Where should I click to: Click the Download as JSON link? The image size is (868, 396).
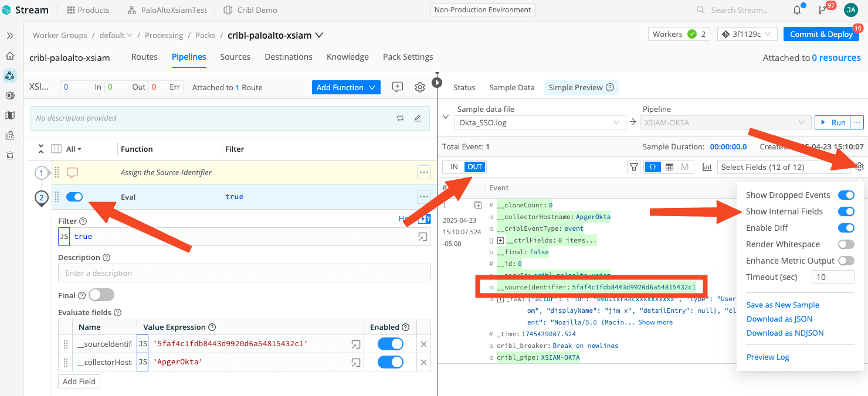tap(779, 319)
